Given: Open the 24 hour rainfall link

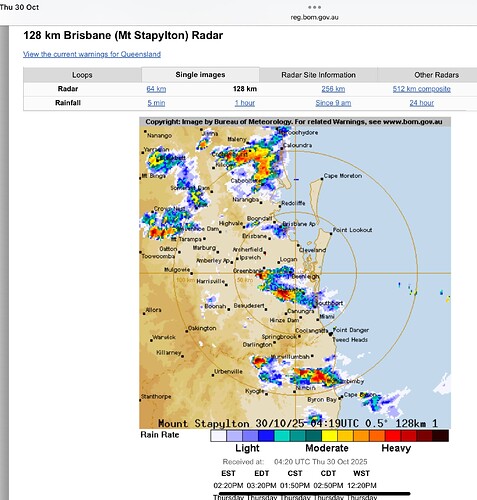Looking at the screenshot, I should coord(422,103).
